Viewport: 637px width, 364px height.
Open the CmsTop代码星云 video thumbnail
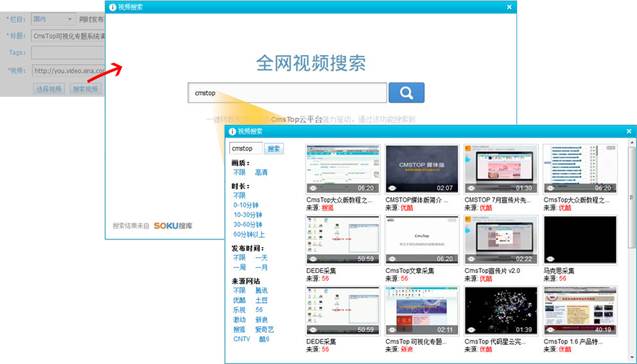501,310
